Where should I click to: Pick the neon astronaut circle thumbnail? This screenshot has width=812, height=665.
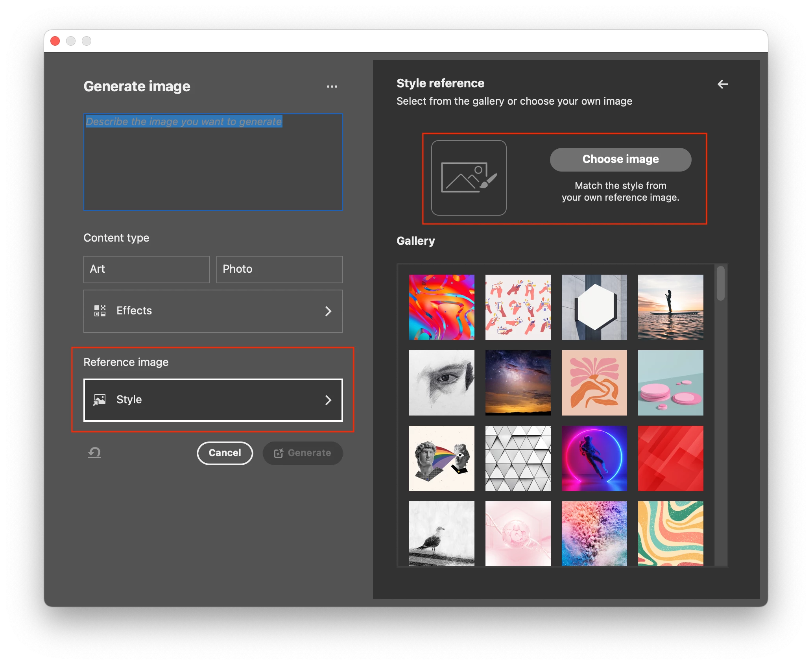click(594, 458)
